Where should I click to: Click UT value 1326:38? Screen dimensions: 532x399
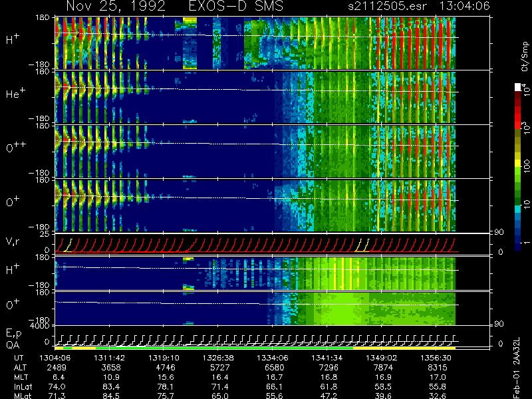(x=218, y=358)
